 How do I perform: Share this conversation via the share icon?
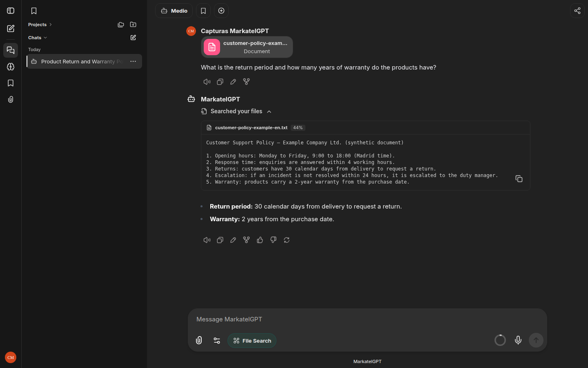(x=577, y=11)
